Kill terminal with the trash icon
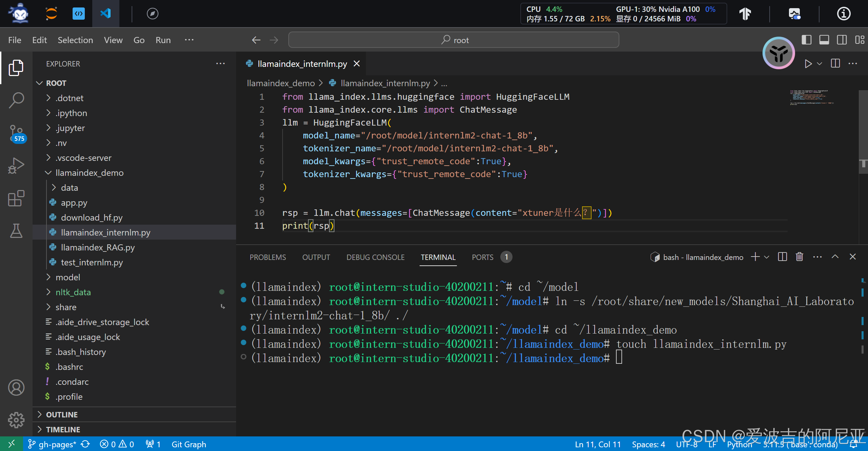The height and width of the screenshot is (451, 868). tap(799, 257)
